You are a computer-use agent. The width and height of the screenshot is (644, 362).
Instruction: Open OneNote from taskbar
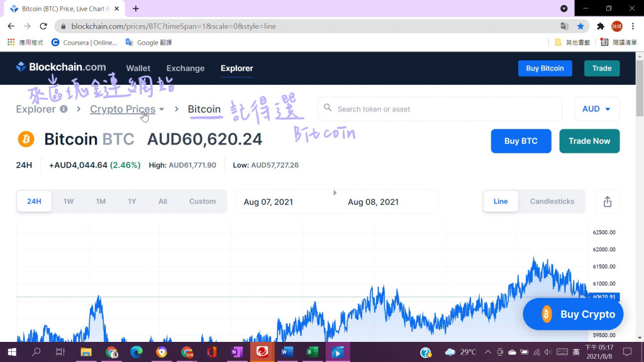237,352
